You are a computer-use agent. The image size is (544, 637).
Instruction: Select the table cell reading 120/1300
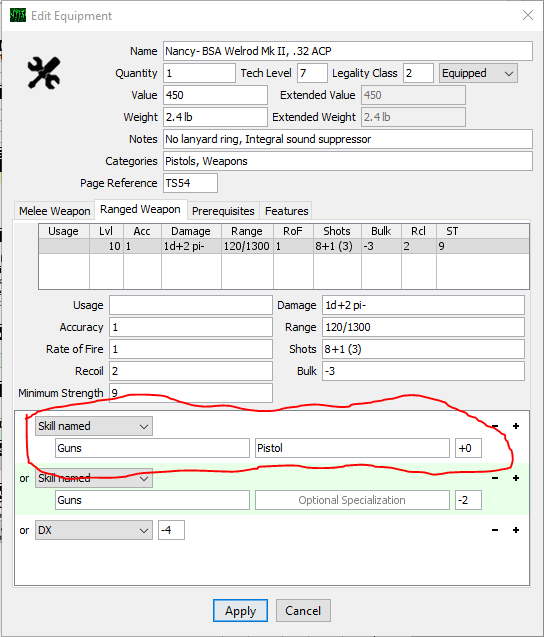click(247, 246)
